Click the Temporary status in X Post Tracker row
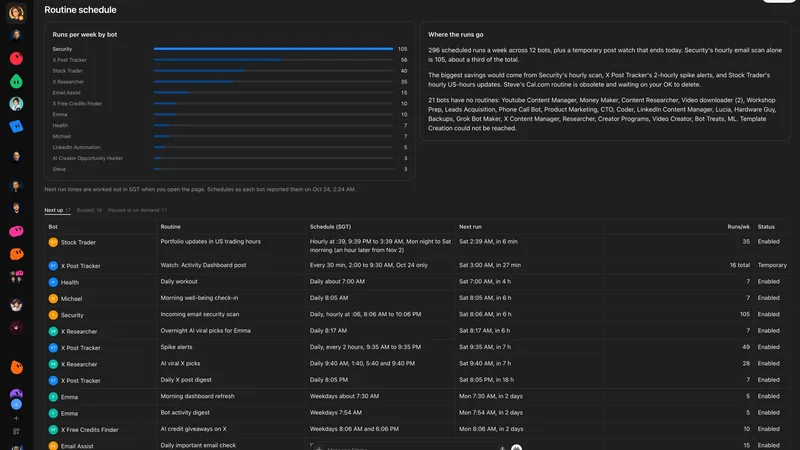This screenshot has height=450, width=800. pos(772,265)
